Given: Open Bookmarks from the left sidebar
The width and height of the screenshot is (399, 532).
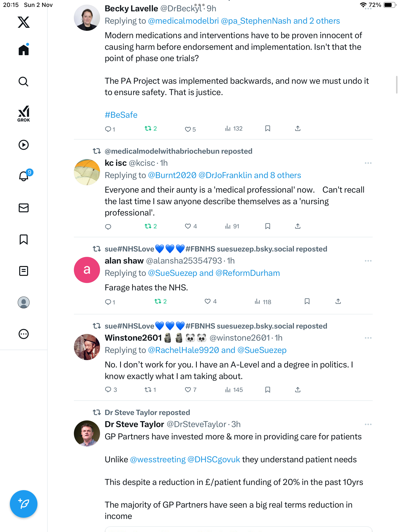Looking at the screenshot, I should click(x=24, y=239).
